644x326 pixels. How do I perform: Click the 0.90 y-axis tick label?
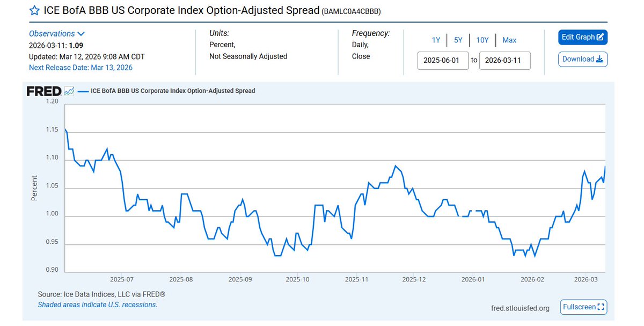tap(51, 270)
